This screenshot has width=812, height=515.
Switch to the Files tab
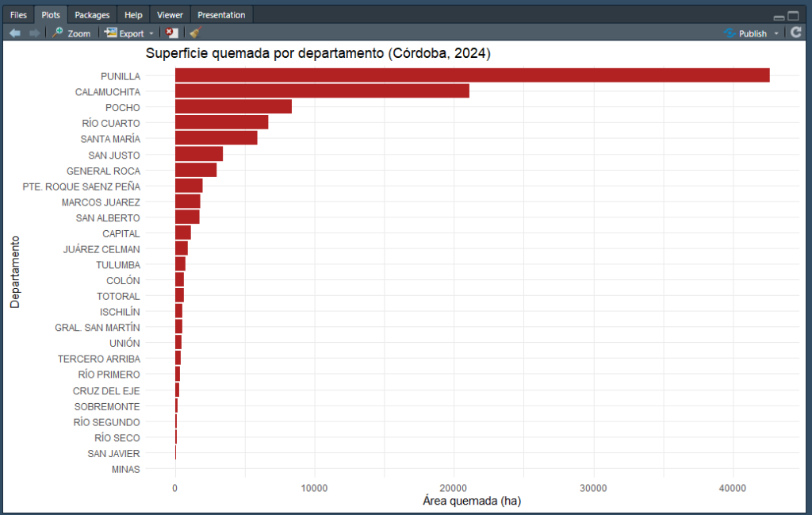pyautogui.click(x=18, y=15)
